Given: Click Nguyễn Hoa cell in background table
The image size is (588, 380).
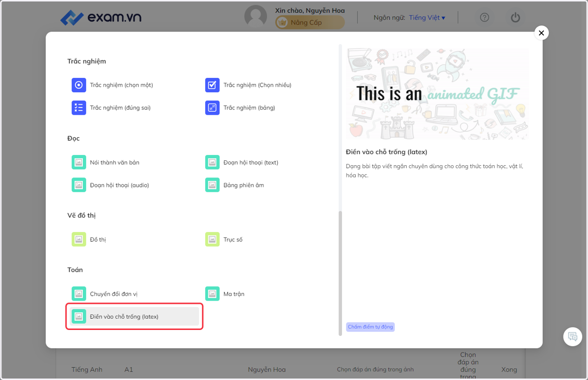Looking at the screenshot, I should point(267,369).
